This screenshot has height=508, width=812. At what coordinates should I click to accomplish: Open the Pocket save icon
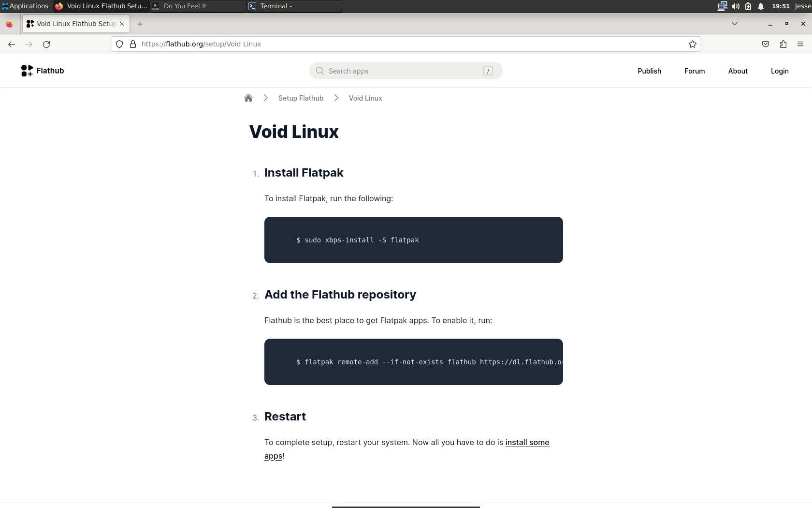[x=766, y=44]
